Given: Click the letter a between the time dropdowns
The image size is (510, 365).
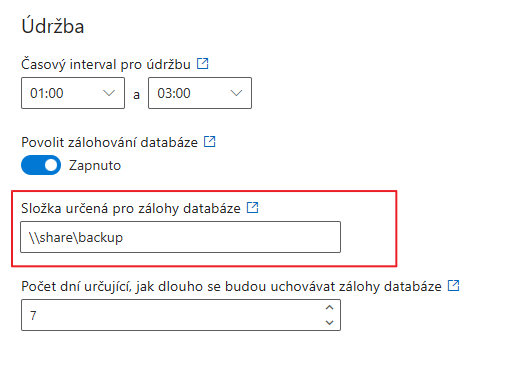Looking at the screenshot, I should (136, 95).
